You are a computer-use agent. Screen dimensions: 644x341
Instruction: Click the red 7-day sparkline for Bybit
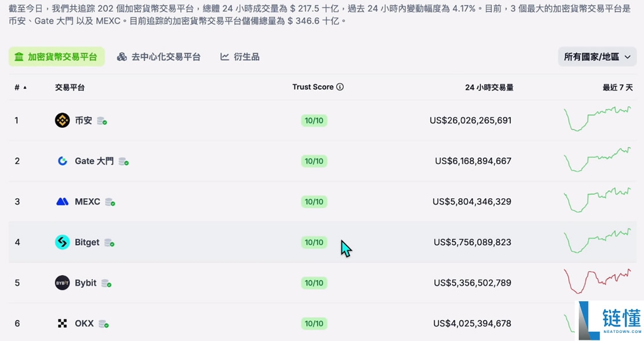(597, 281)
